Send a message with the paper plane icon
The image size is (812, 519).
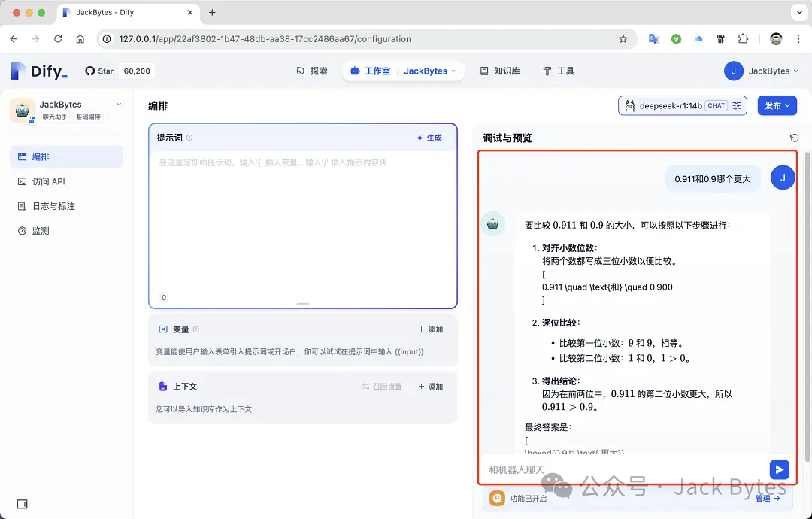click(779, 469)
